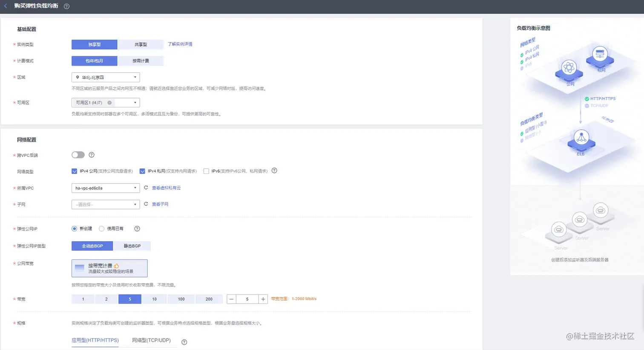Refresh the 所属VPC list

146,188
